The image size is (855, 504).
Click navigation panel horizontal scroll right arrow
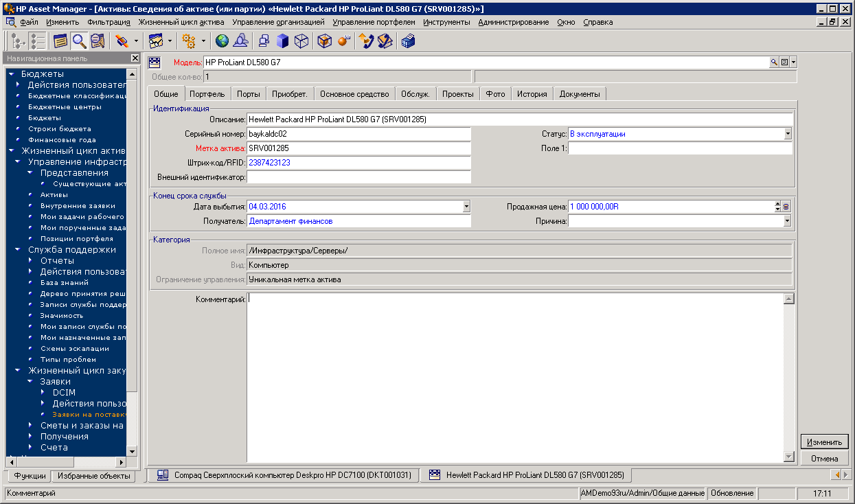(122, 461)
